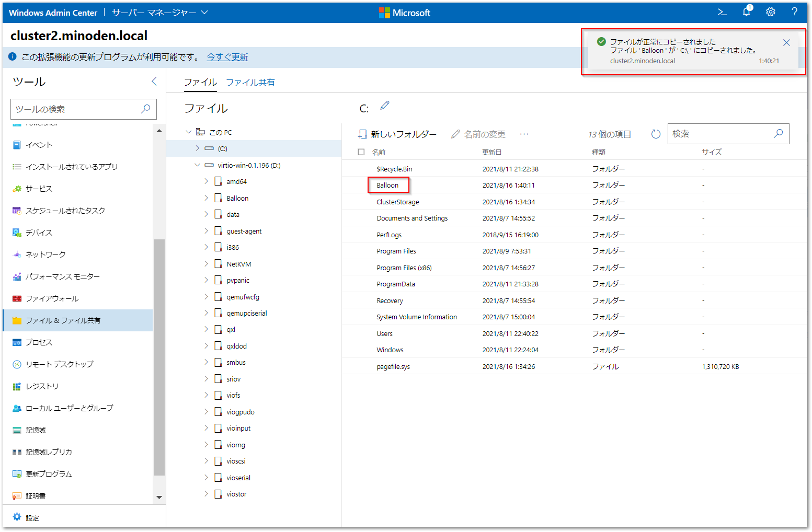Sort by サイズ column header
The image size is (812, 532).
tap(712, 152)
